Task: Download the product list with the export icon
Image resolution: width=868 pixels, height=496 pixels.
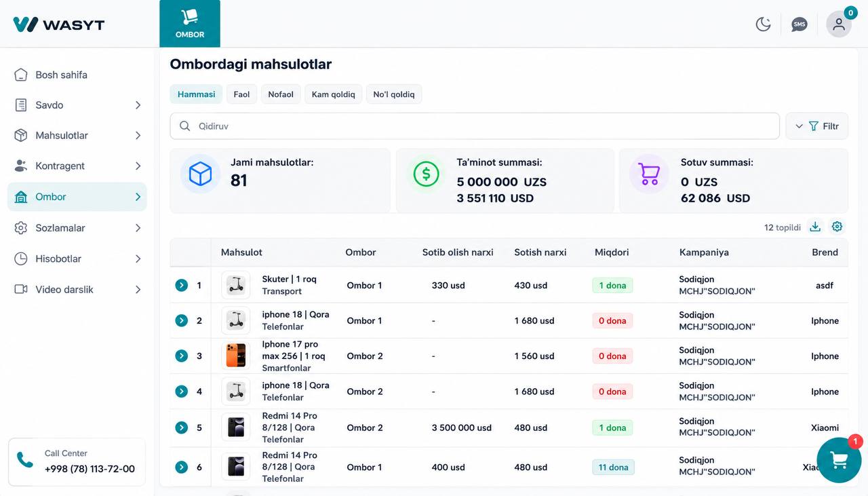Action: (815, 227)
